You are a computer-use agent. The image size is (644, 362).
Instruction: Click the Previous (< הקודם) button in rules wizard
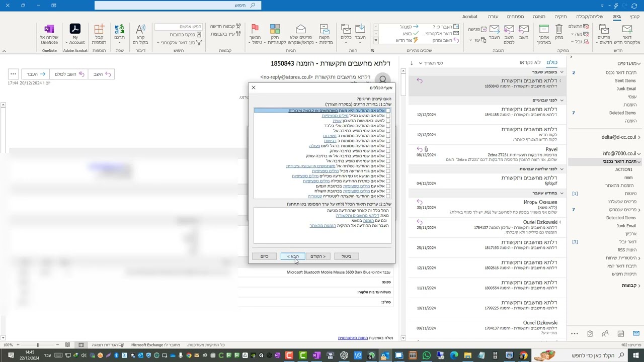(317, 256)
